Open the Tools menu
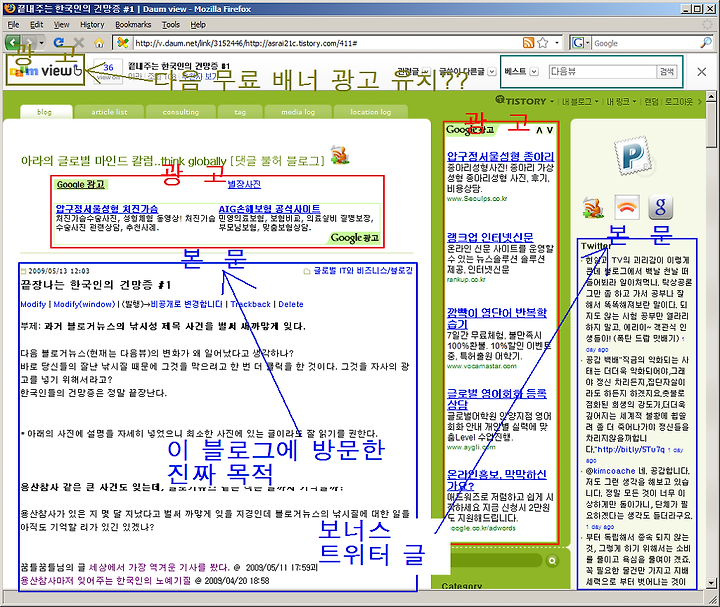 tap(171, 25)
